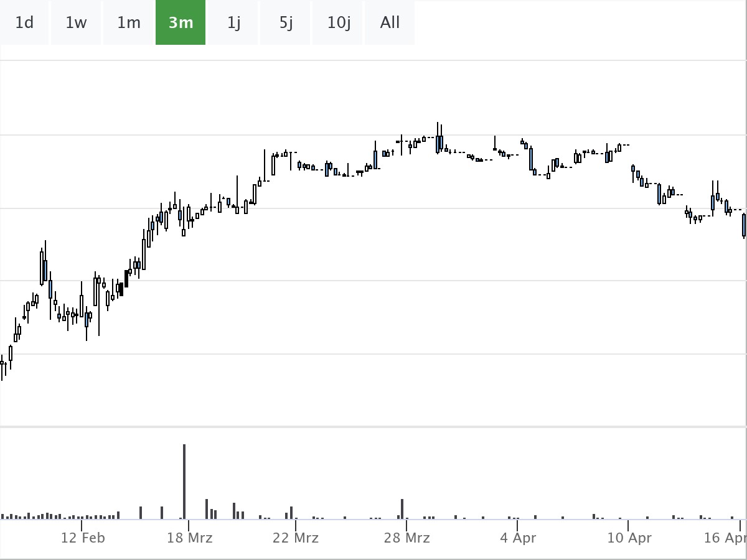
Task: Click the active 3m tab
Action: (x=181, y=23)
